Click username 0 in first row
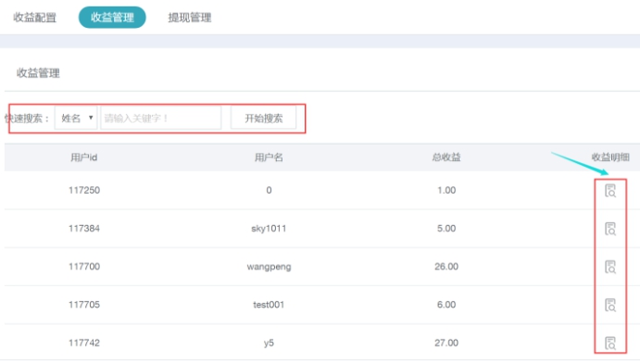This screenshot has width=640, height=364. point(269,190)
